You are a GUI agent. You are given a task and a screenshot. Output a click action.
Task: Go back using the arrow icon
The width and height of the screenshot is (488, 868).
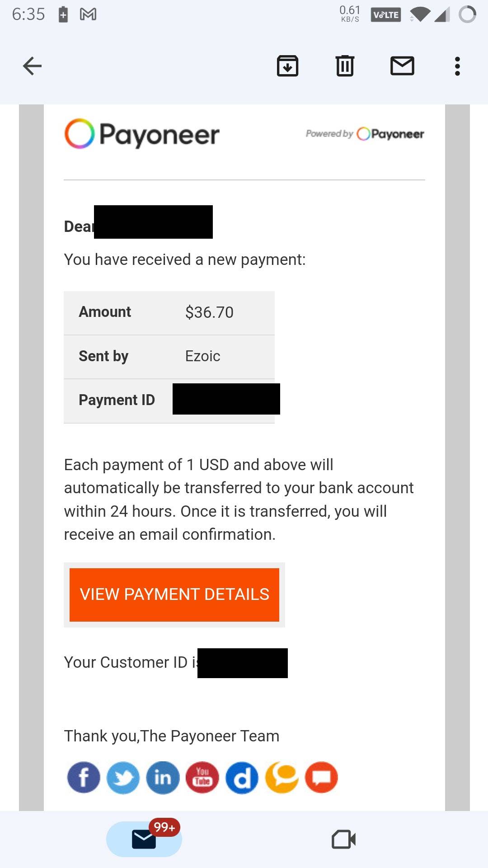click(32, 66)
